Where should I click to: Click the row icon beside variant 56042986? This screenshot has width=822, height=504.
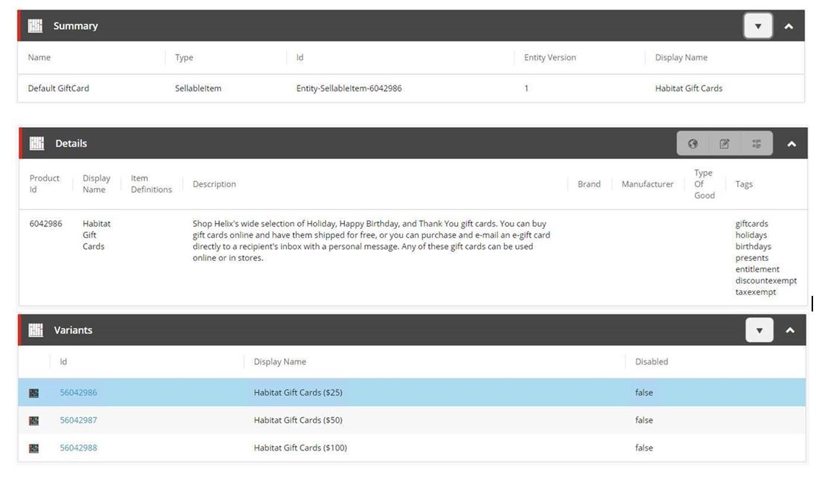click(33, 392)
